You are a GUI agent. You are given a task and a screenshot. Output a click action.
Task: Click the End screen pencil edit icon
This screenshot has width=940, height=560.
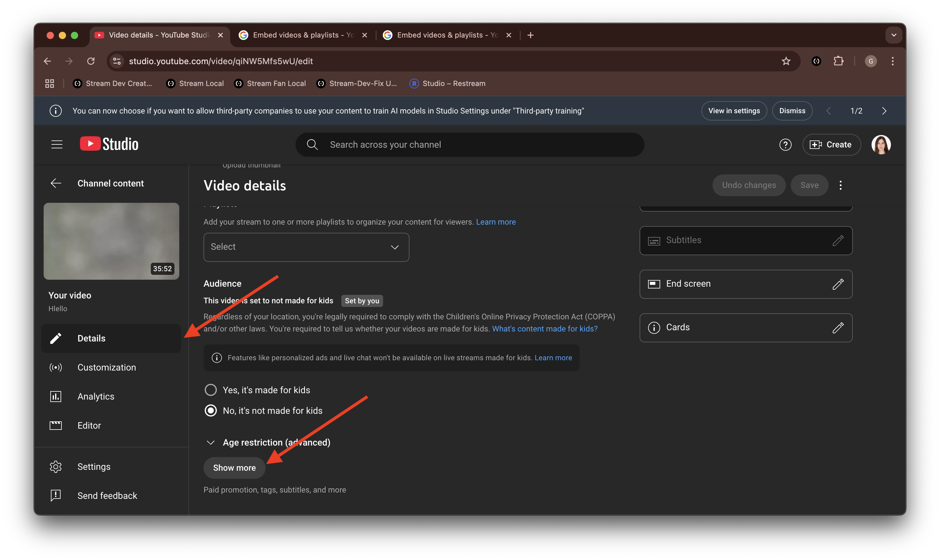(x=838, y=284)
